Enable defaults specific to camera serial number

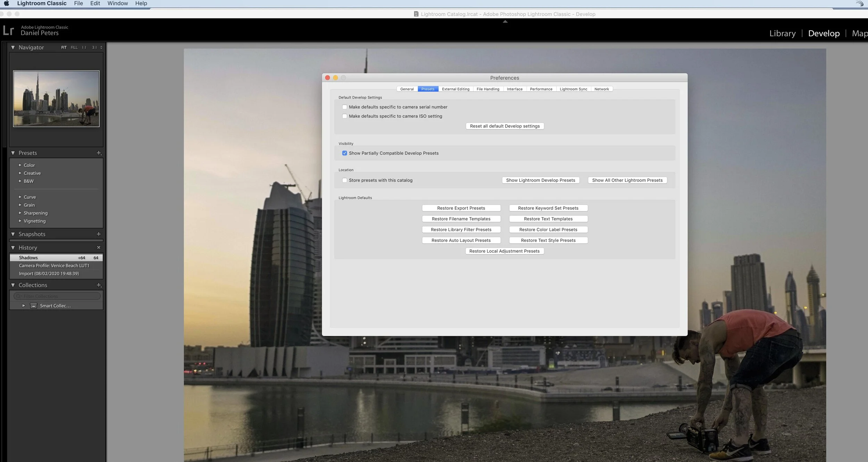(344, 107)
